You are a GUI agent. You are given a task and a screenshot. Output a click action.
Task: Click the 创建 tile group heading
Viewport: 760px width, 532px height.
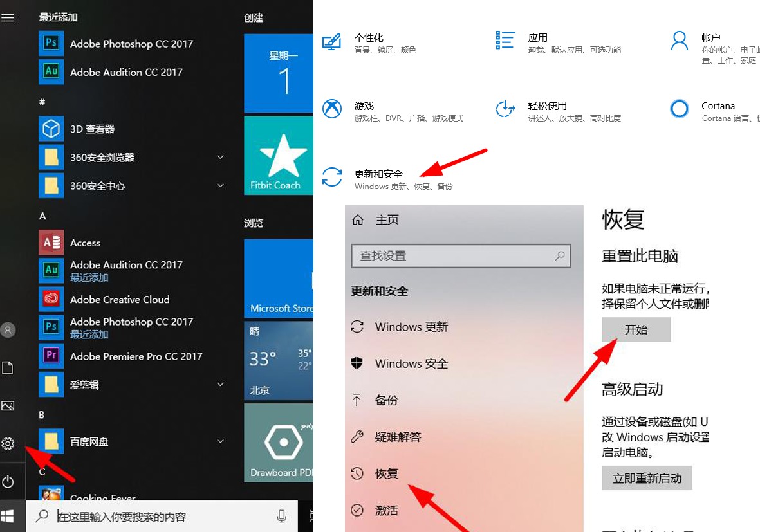(254, 18)
